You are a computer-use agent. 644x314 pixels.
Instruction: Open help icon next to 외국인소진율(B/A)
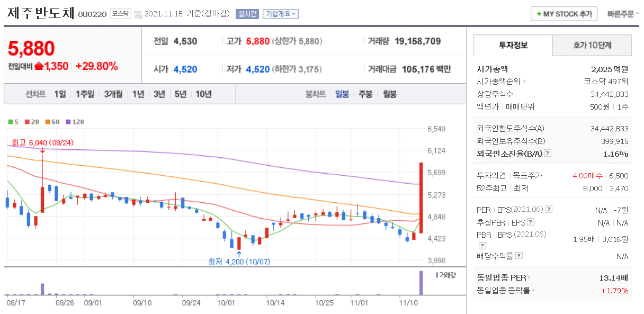548,154
